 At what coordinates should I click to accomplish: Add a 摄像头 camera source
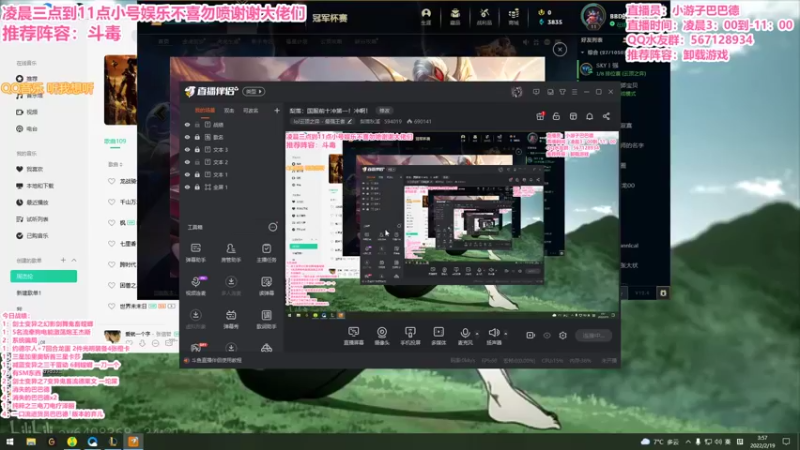coord(382,336)
